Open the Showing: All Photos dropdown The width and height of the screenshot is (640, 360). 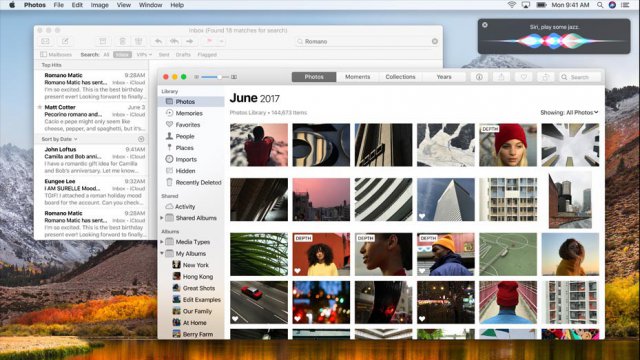coord(569,112)
